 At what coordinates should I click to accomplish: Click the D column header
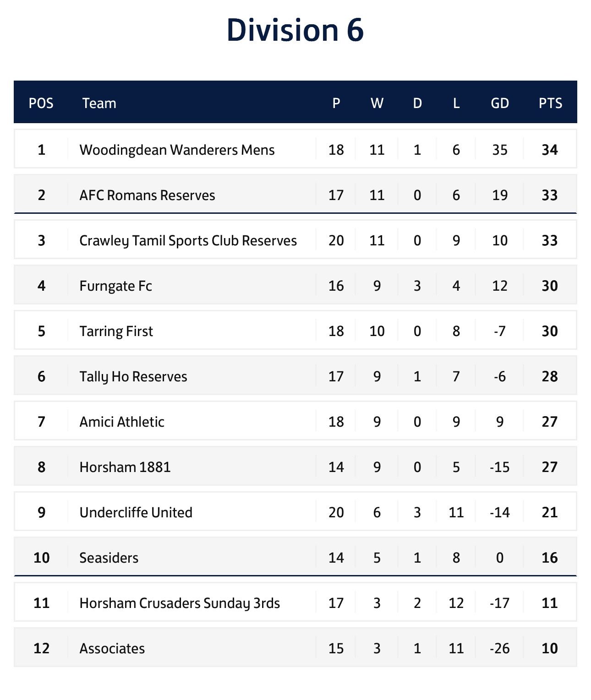tap(417, 103)
